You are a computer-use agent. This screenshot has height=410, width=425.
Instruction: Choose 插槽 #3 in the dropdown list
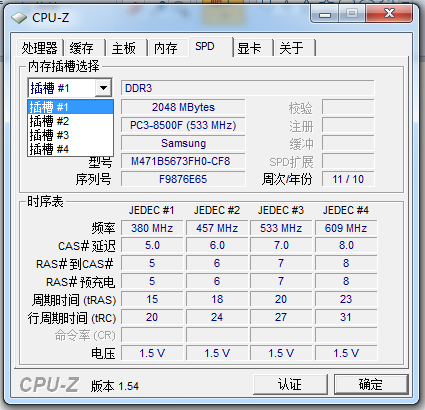70,135
